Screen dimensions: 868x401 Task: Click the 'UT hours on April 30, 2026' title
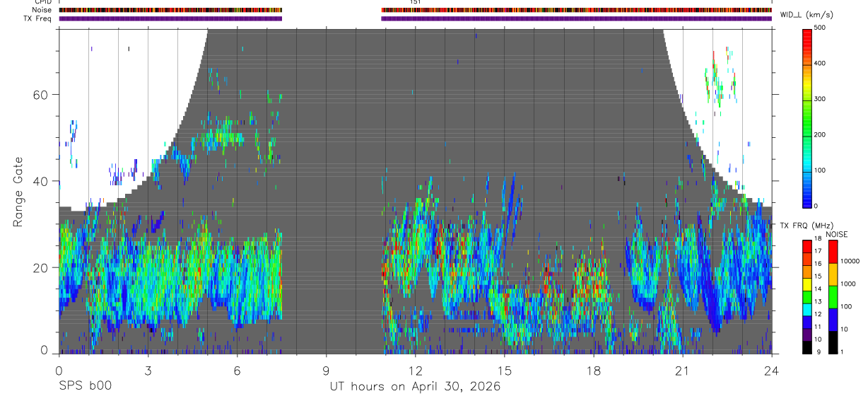(x=415, y=387)
